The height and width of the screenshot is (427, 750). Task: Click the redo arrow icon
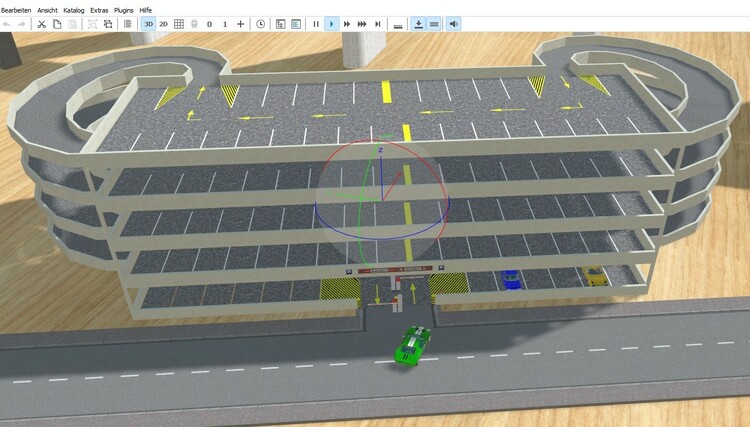(x=22, y=24)
